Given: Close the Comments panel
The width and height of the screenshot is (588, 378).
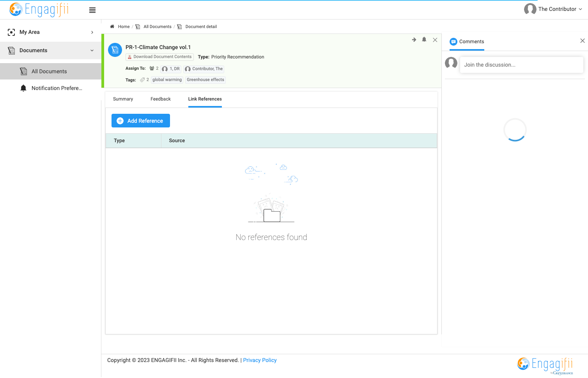Looking at the screenshot, I should click(583, 41).
